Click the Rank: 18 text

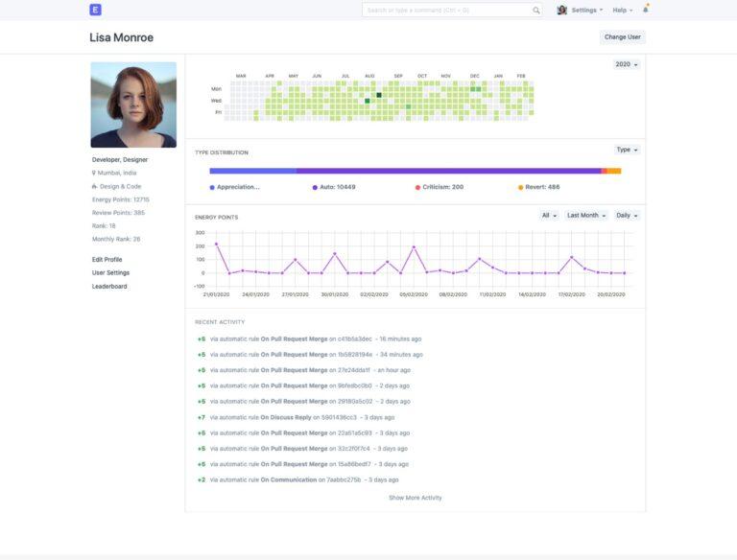104,226
